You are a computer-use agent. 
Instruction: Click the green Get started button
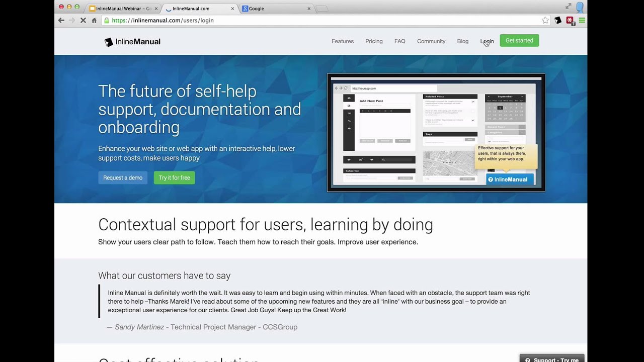[519, 41]
